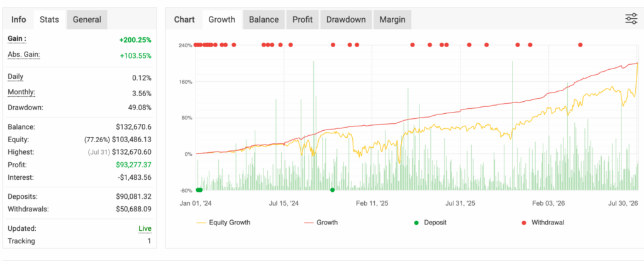
Task: Click the Abs. Gain label
Action: 24,55
